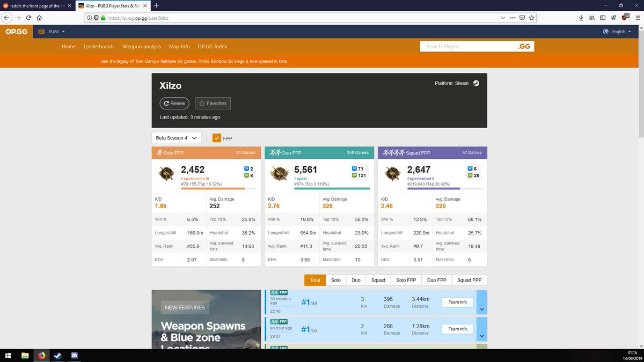Open tracking protection shield icon

96,18
